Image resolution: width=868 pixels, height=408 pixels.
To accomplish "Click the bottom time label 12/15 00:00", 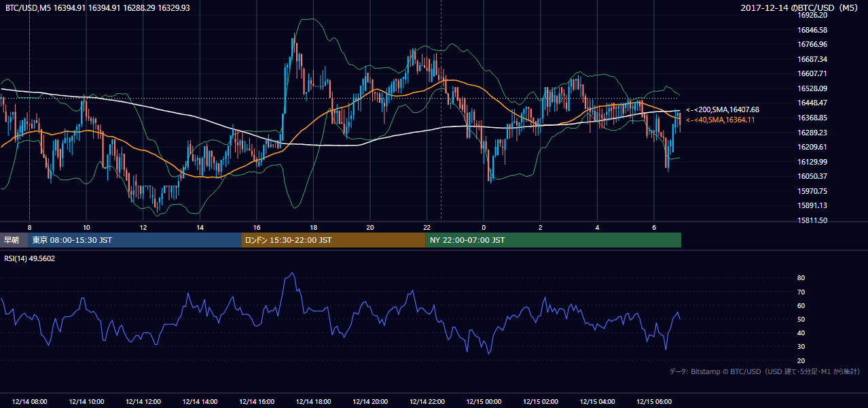I will coord(484,402).
